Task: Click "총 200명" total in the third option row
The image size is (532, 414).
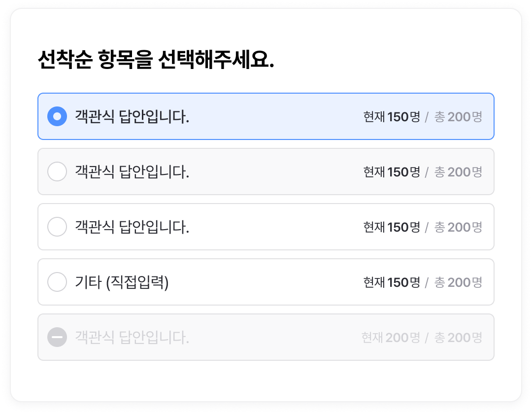Action: click(x=458, y=227)
